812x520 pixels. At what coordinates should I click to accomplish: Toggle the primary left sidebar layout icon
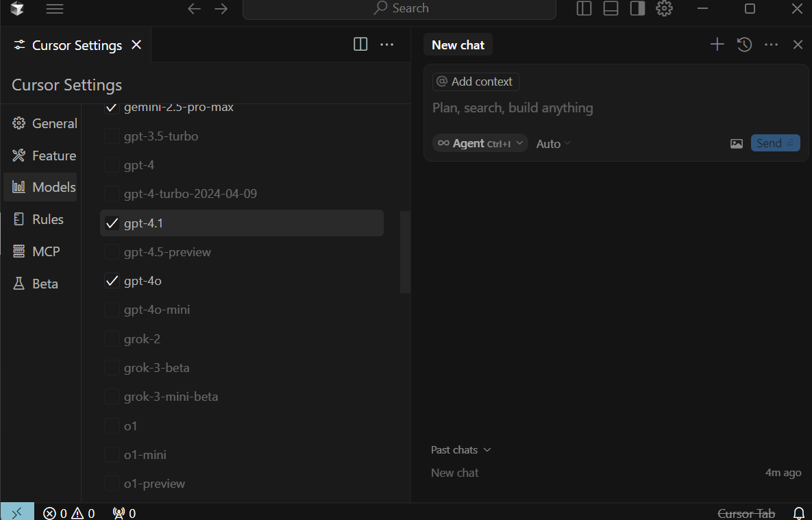584,8
